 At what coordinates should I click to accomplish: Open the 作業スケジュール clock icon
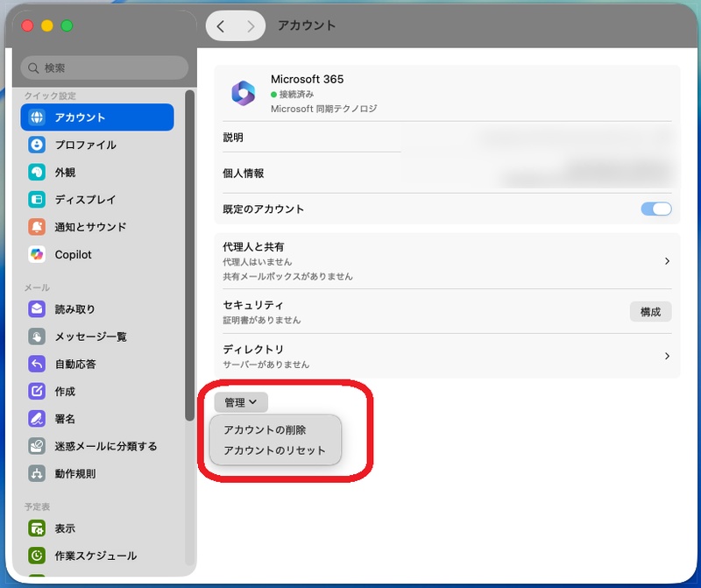[x=37, y=556]
